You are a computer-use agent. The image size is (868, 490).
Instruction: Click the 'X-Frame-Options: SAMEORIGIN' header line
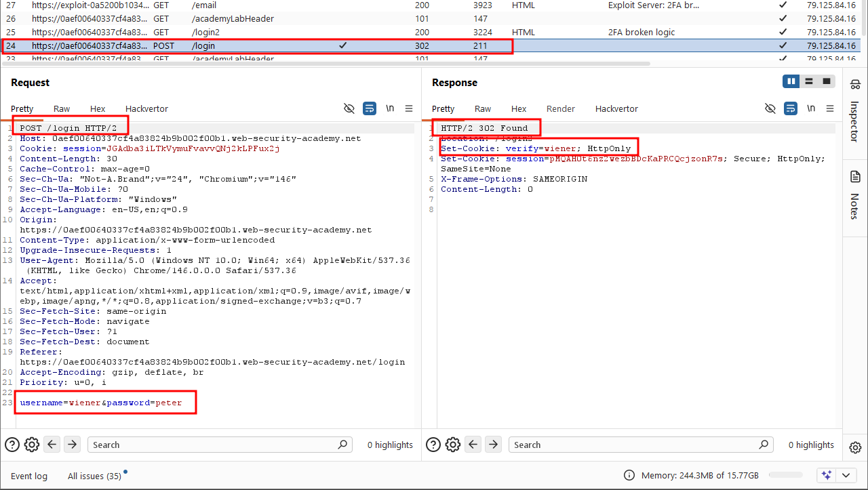click(514, 179)
